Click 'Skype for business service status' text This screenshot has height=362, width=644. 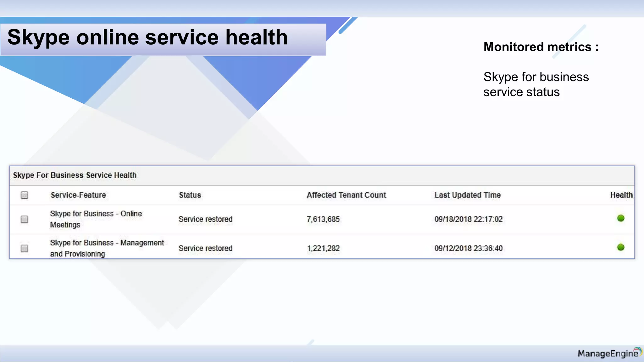pyautogui.click(x=536, y=85)
